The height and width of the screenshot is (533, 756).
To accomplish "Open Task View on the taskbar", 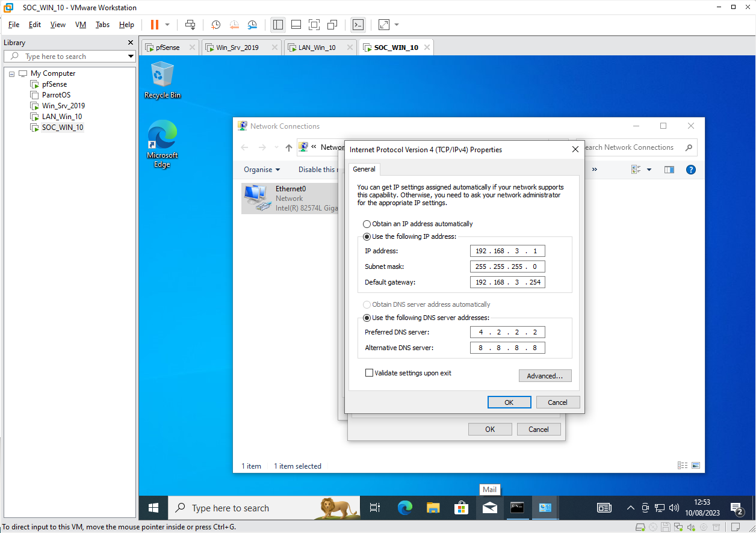I will coord(375,508).
